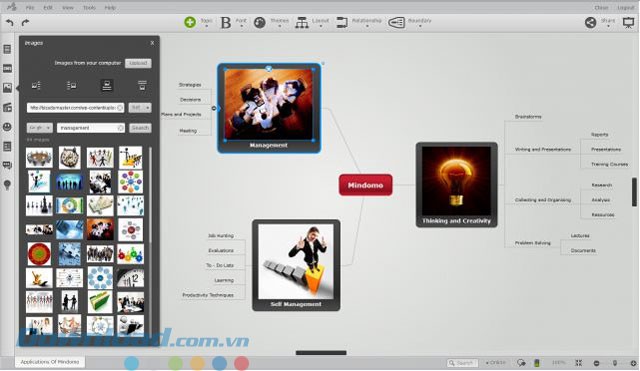Click the image URL input field
The width and height of the screenshot is (640, 371).
(x=76, y=107)
